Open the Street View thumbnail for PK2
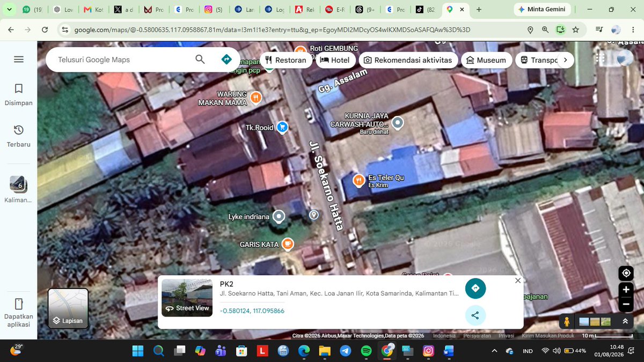Viewport: 644px width, 362px height. coord(187,298)
